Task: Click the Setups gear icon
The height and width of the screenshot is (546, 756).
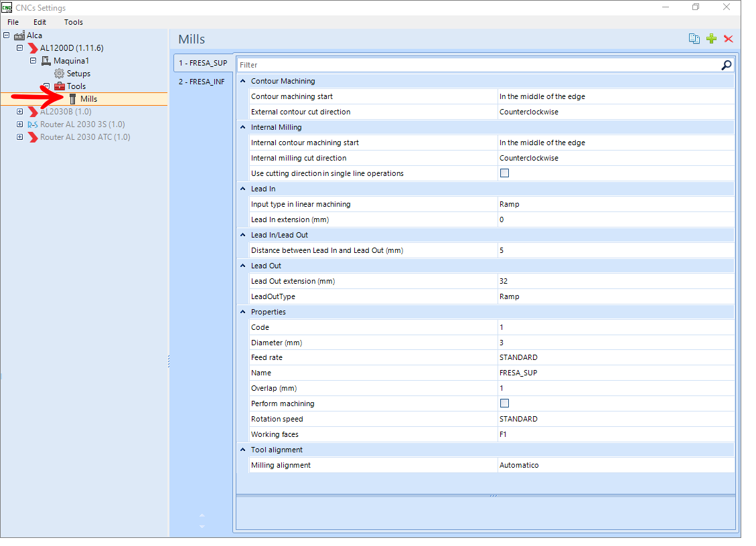Action: coord(60,74)
